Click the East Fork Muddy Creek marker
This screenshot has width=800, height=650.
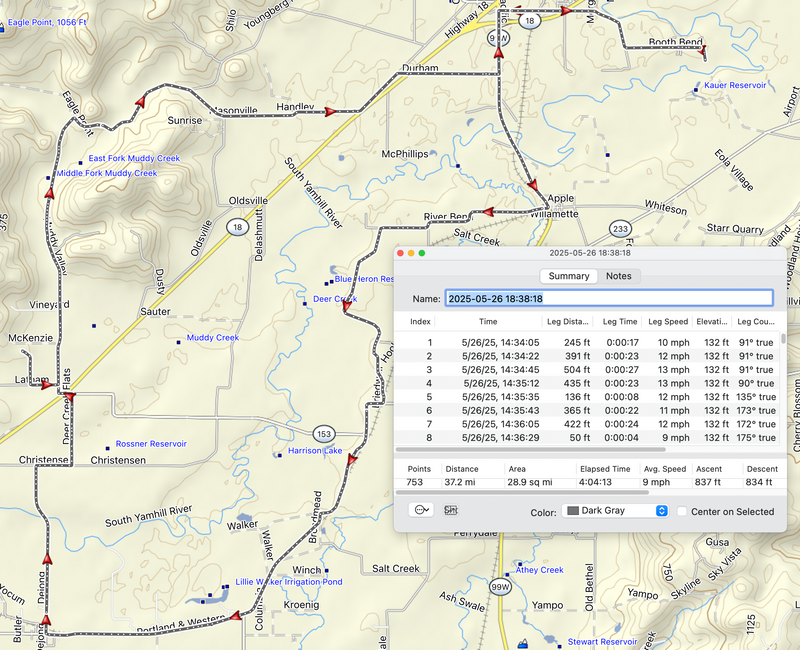coord(80,163)
